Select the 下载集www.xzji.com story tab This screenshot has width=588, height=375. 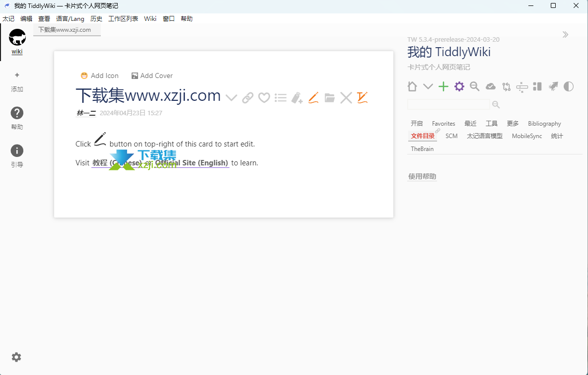pos(67,30)
